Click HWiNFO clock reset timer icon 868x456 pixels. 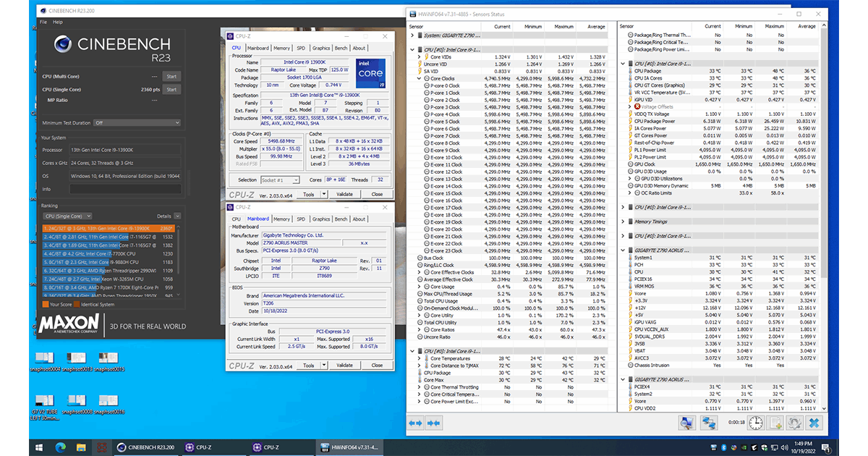[754, 423]
